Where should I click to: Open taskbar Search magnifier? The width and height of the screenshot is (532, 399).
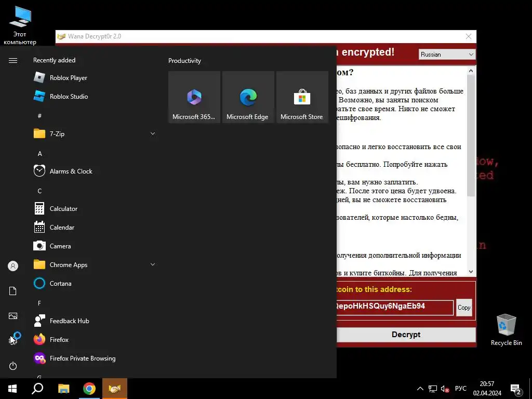point(37,389)
